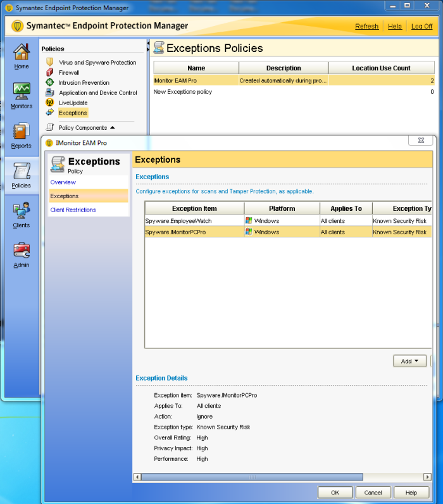Click the Help link in banner
The width and height of the screenshot is (443, 504).
[x=395, y=27]
